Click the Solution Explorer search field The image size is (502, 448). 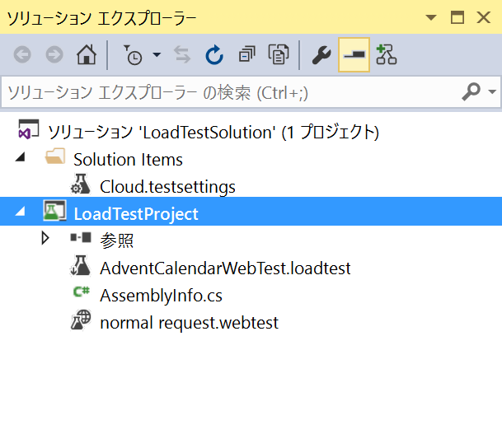(x=231, y=92)
